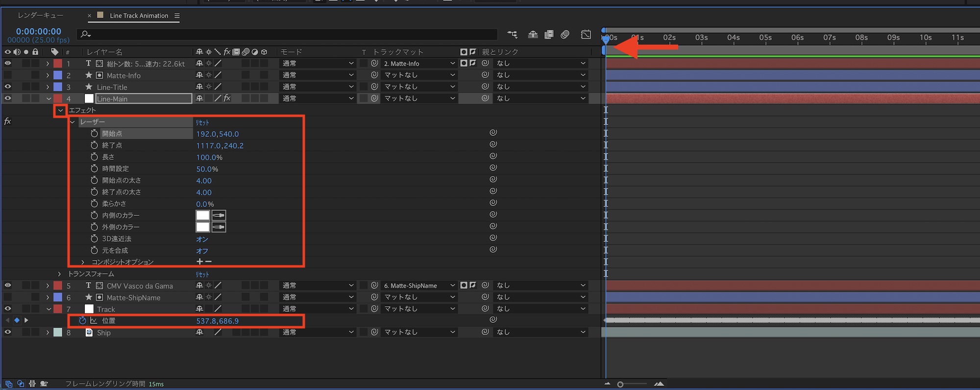Show the Matte-Info layer via eye column
This screenshot has height=390, width=980.
(8, 75)
